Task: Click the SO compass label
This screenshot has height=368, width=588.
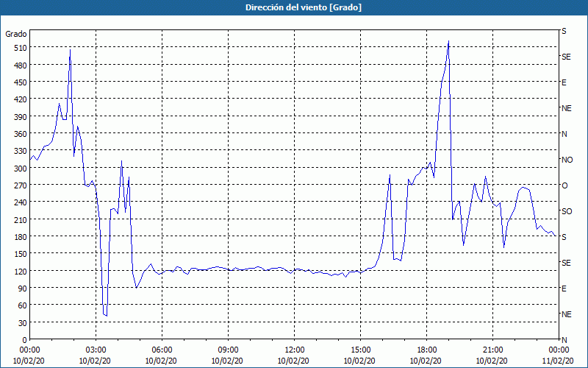Action: pos(567,211)
